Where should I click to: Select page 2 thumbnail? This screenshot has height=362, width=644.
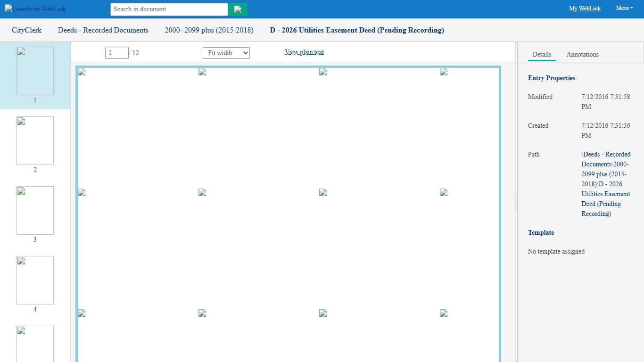click(x=35, y=141)
